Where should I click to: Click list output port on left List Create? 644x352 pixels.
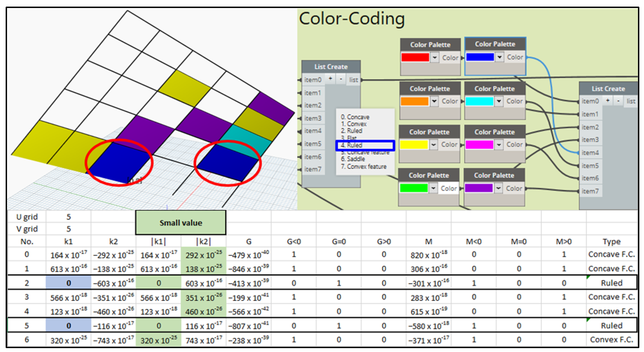(x=354, y=80)
